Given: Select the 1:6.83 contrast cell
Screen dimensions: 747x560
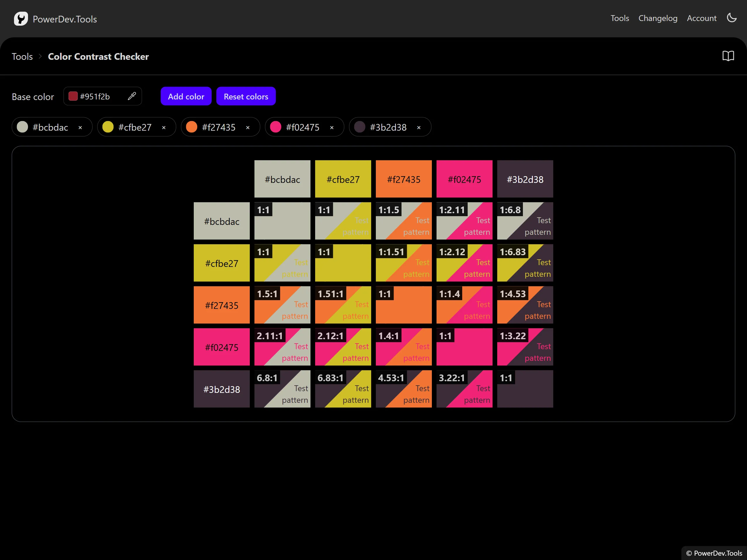Looking at the screenshot, I should point(525,263).
